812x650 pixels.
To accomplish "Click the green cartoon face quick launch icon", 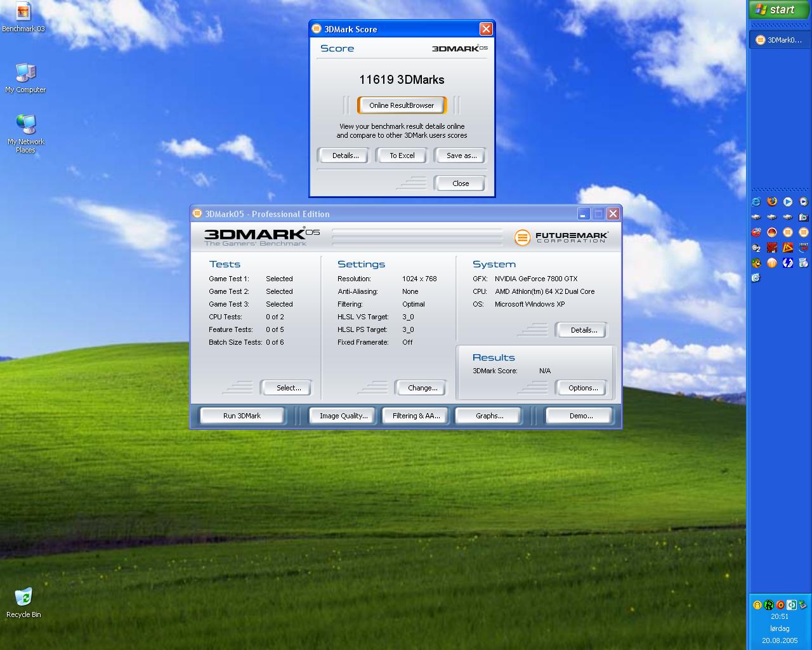I will (756, 263).
